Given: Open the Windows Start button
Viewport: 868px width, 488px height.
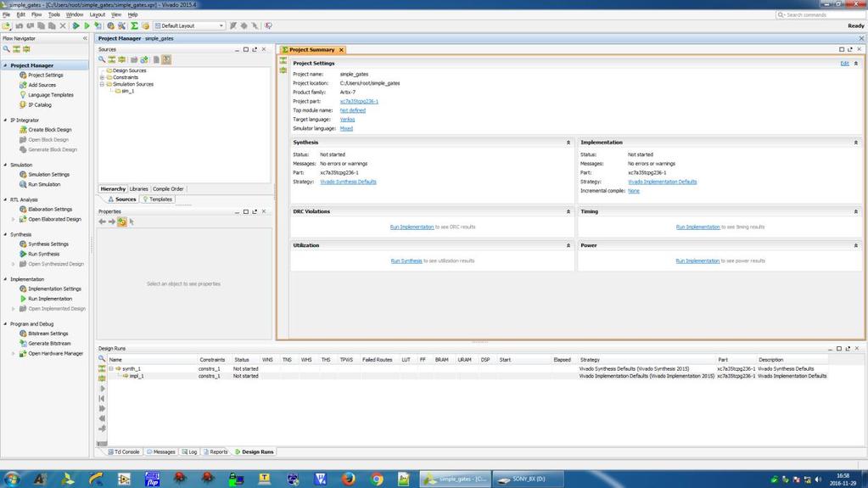Looking at the screenshot, I should 12,479.
